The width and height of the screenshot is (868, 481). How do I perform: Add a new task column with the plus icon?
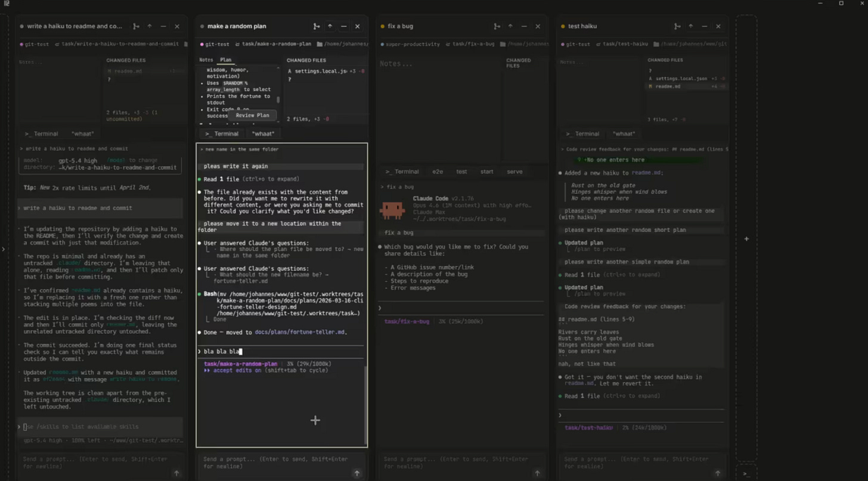tap(746, 238)
